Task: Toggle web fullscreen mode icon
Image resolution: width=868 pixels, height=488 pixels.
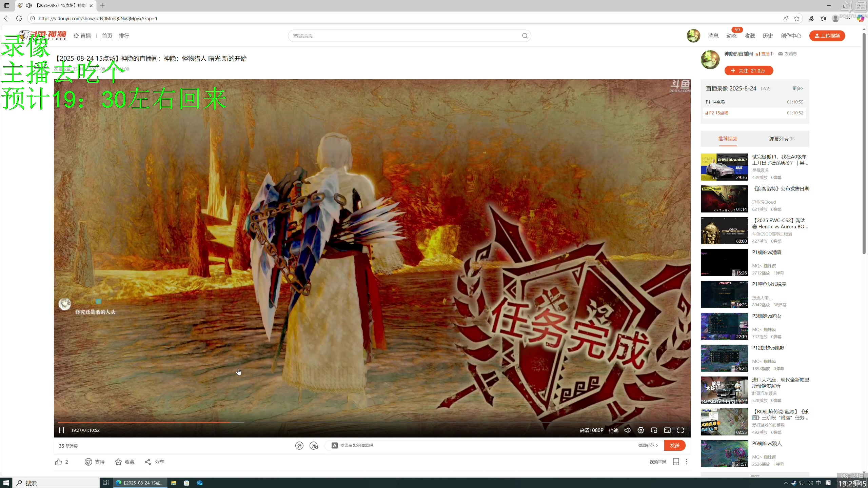Action: (667, 430)
